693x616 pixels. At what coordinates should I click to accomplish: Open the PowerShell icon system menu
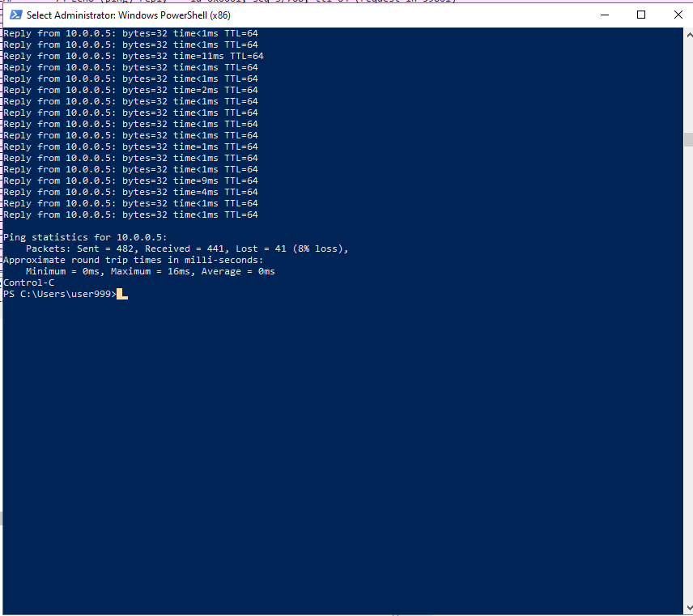[x=16, y=15]
